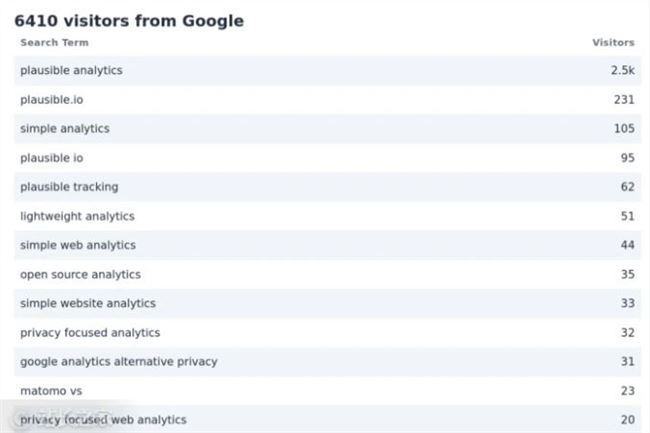650x433 pixels.
Task: Open 'simple website analytics' search term
Action: [x=88, y=303]
